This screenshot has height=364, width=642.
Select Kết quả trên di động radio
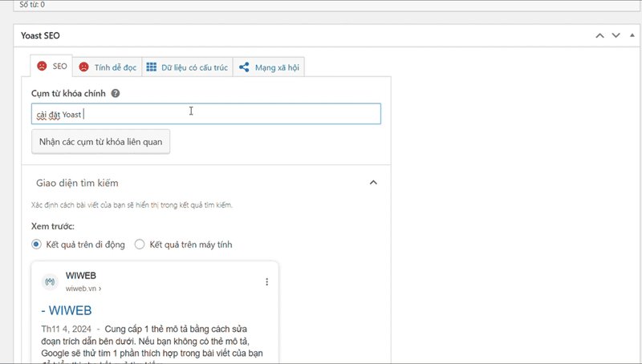click(36, 245)
